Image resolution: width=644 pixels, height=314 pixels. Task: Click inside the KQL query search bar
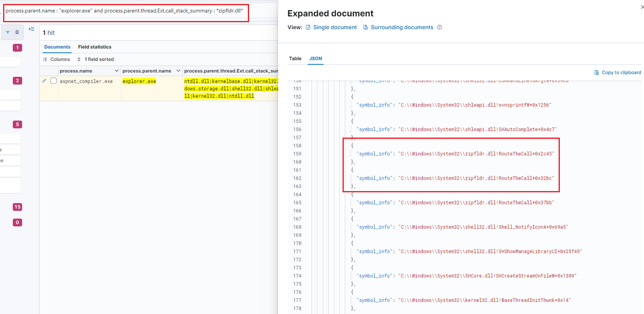click(x=125, y=10)
